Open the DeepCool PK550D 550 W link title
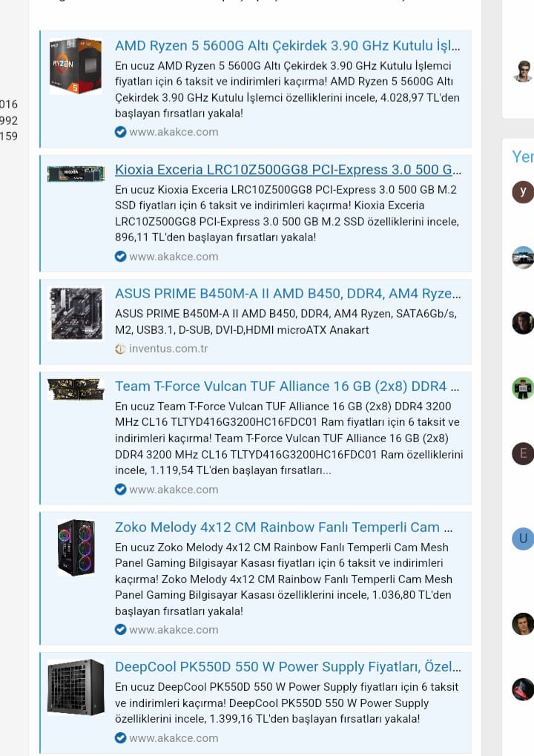The image size is (534, 756). [288, 667]
